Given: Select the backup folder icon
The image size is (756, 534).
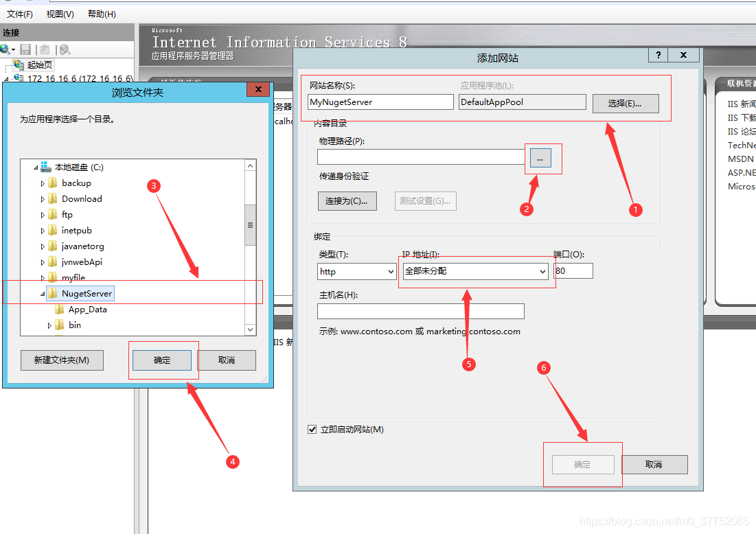Looking at the screenshot, I should coord(53,183).
